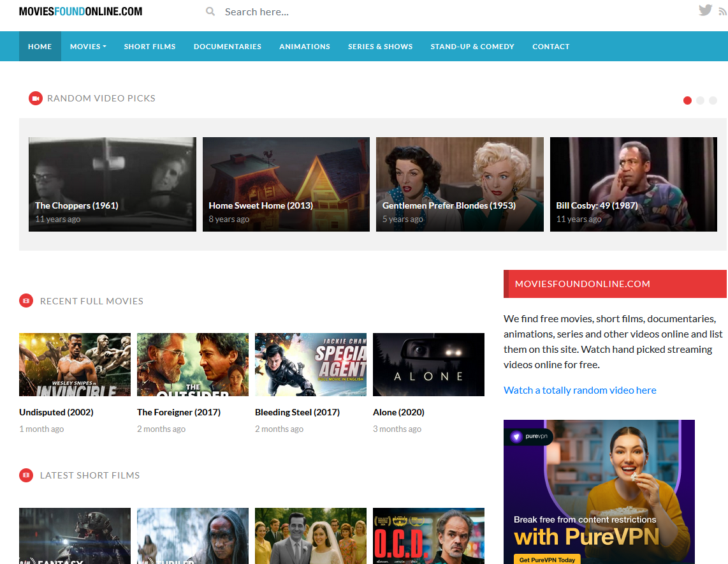Select the first red carousel dot

pyautogui.click(x=687, y=100)
